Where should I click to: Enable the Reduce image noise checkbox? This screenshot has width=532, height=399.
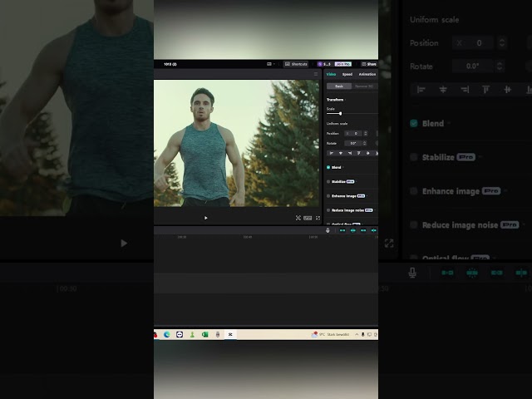click(328, 210)
